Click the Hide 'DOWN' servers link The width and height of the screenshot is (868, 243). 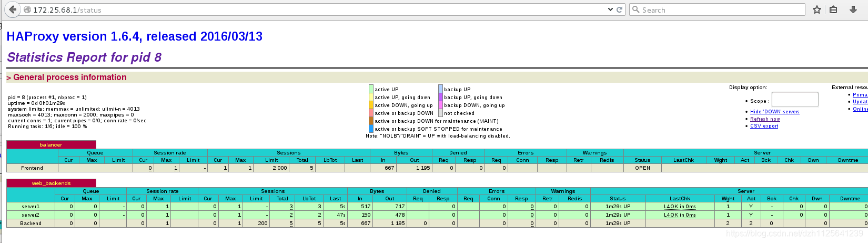[775, 112]
